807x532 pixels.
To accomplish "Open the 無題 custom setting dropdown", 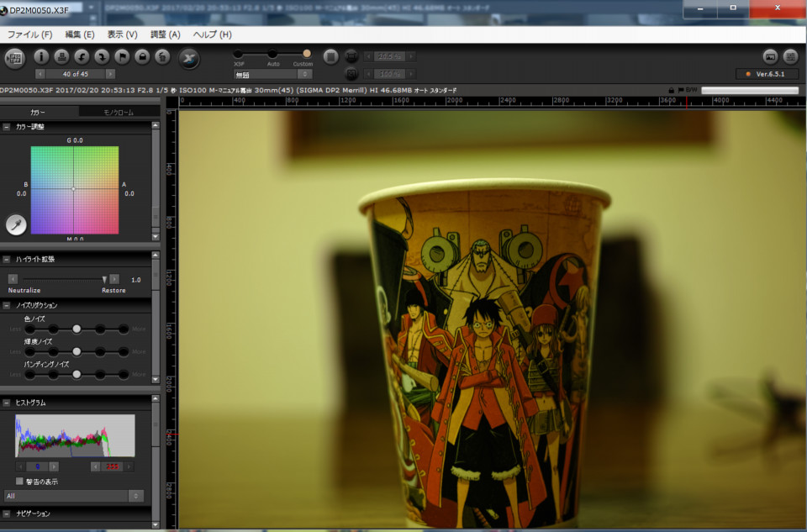I will coord(272,75).
